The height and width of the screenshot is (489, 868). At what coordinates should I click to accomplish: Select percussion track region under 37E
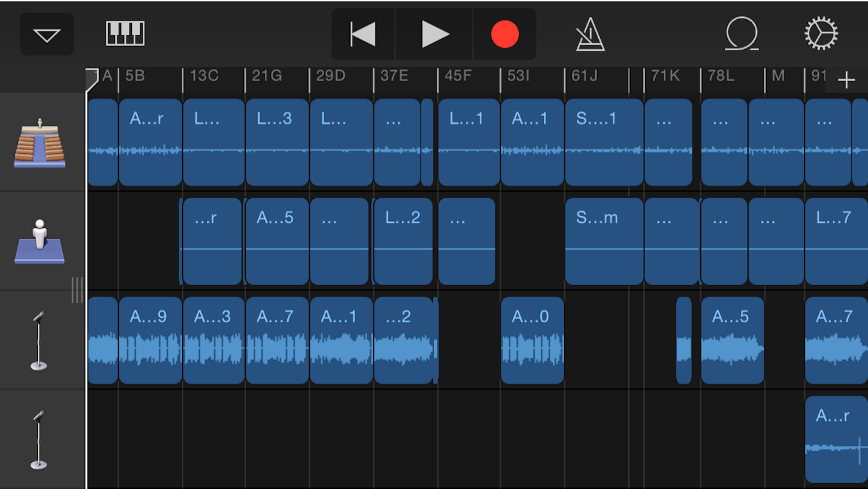[397, 143]
